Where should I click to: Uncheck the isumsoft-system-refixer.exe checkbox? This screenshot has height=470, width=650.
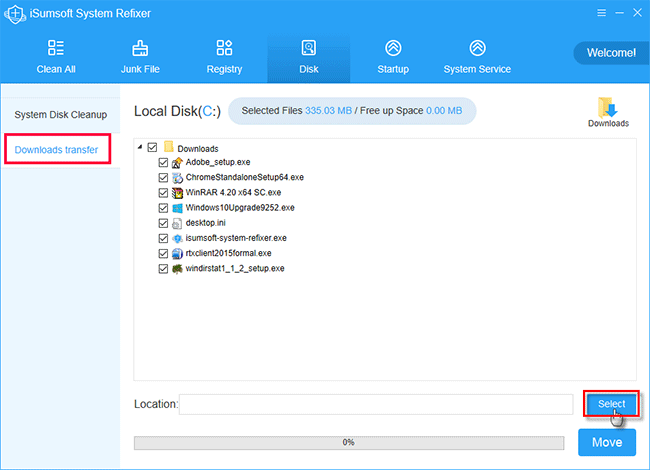tap(163, 238)
